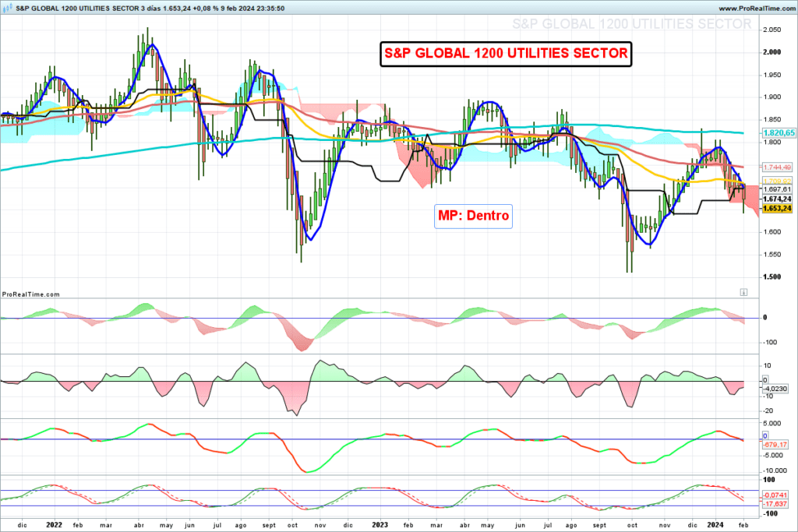Open the www.ProRealTime.com link
The height and width of the screenshot is (532, 798).
pyautogui.click(x=757, y=8)
